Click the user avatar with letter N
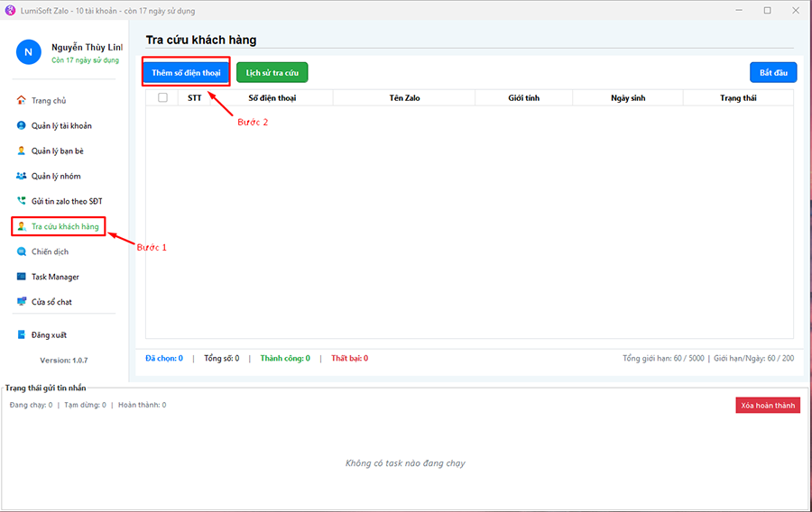The height and width of the screenshot is (512, 812). click(28, 52)
